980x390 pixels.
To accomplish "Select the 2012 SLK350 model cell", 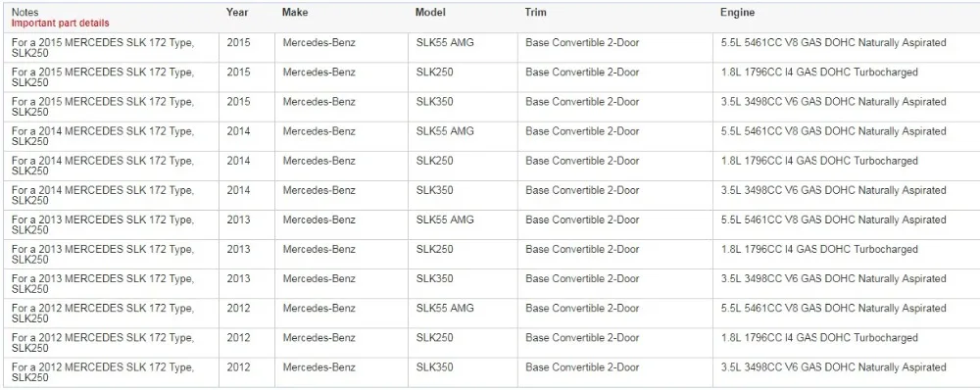I will [x=463, y=372].
